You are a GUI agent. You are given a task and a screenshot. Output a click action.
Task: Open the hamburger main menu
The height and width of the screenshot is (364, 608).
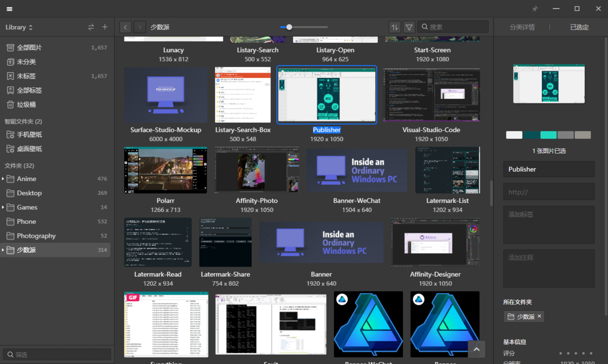(9, 9)
